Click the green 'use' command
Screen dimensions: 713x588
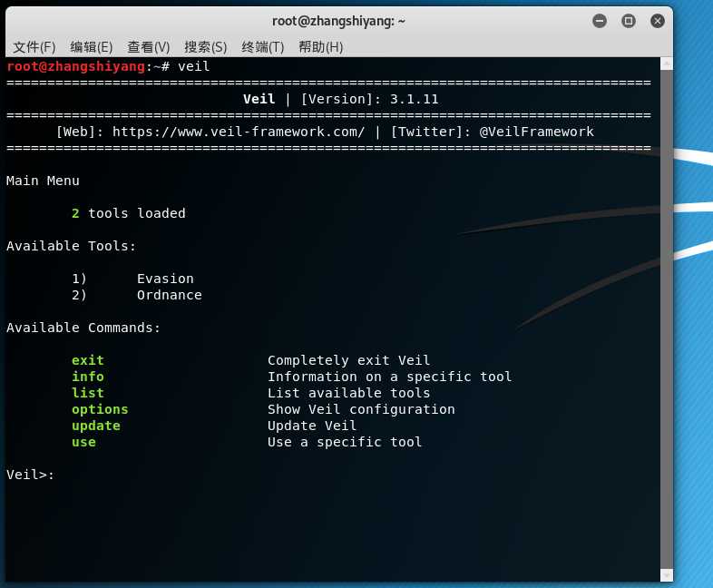(x=83, y=442)
